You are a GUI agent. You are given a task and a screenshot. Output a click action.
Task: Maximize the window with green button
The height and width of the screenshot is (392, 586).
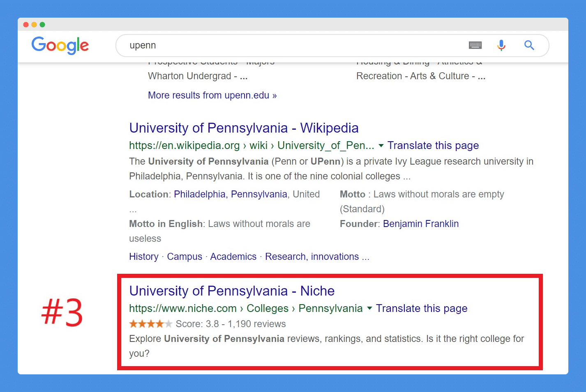42,25
